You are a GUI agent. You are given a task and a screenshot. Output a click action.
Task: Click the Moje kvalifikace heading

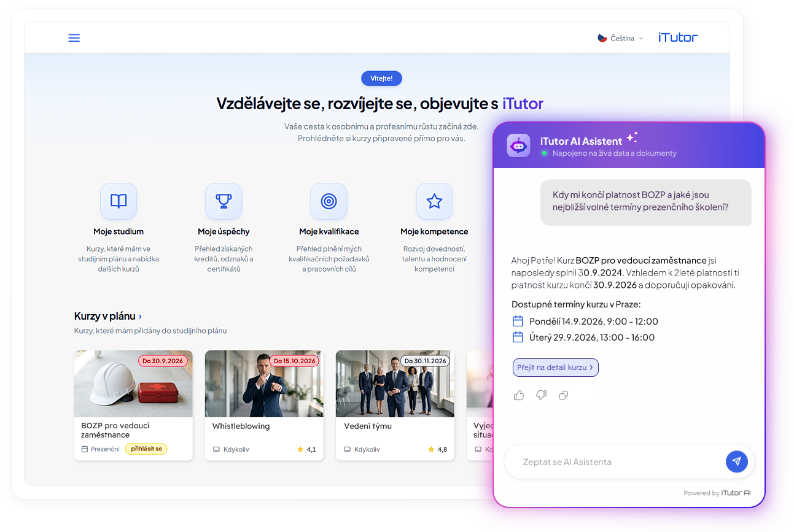coord(329,232)
